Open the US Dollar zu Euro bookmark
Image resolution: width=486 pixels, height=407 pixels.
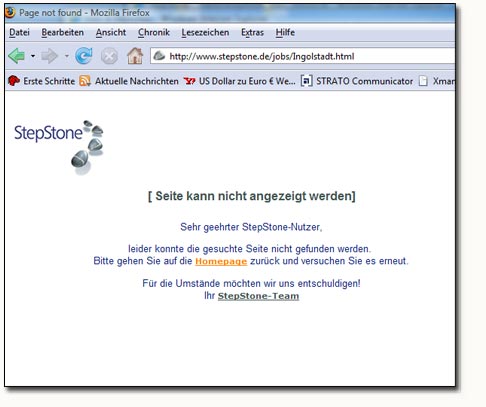coord(239,81)
